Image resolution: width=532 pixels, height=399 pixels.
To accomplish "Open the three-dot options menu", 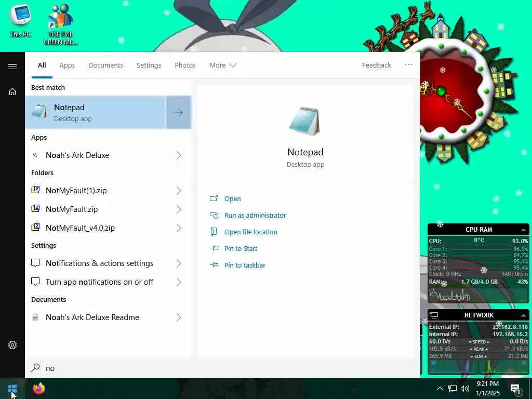I will (408, 64).
